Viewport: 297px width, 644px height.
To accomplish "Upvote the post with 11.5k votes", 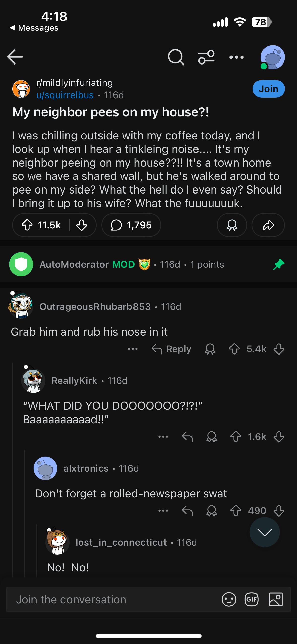I will (x=27, y=225).
